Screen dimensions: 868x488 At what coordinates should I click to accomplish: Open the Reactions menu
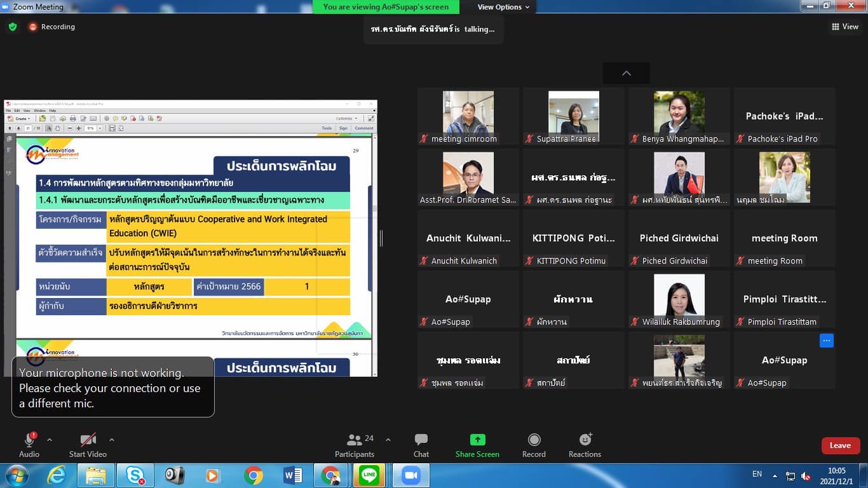coord(585,445)
